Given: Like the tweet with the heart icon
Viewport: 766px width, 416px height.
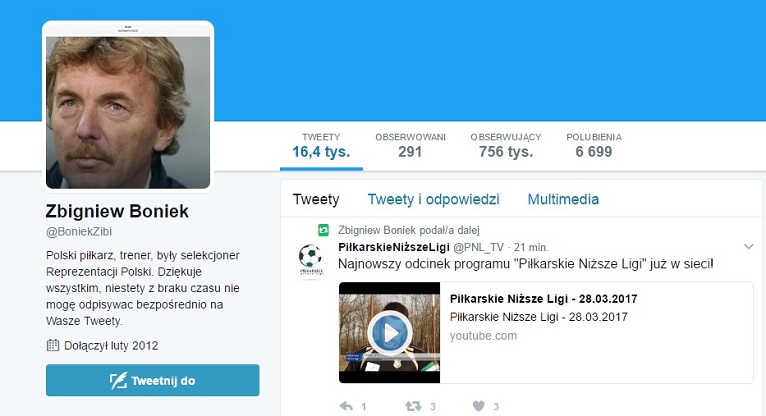Looking at the screenshot, I should coord(479,406).
